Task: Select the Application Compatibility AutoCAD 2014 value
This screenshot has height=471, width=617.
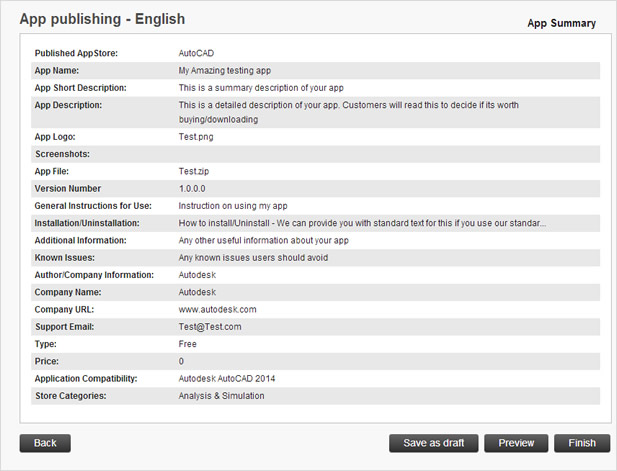Action: pyautogui.click(x=227, y=379)
